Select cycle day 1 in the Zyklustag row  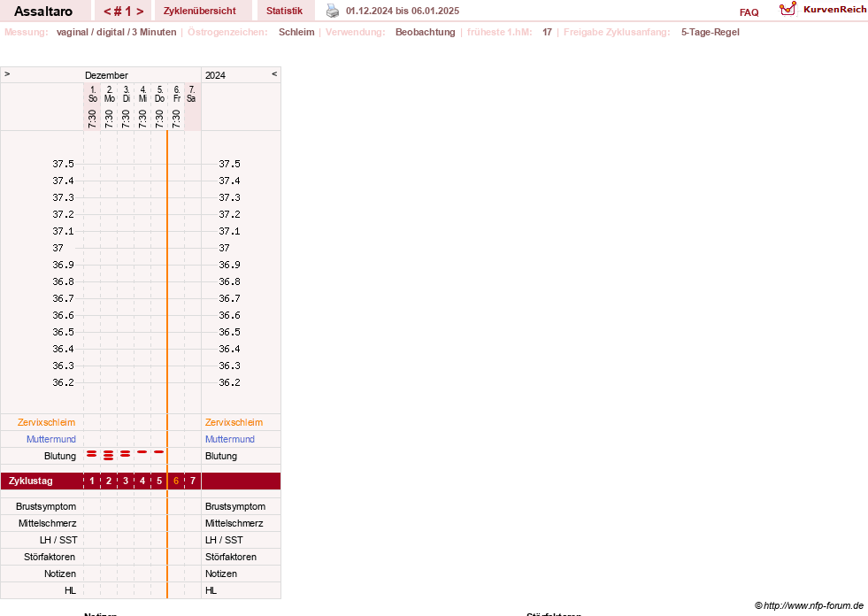pos(92,481)
